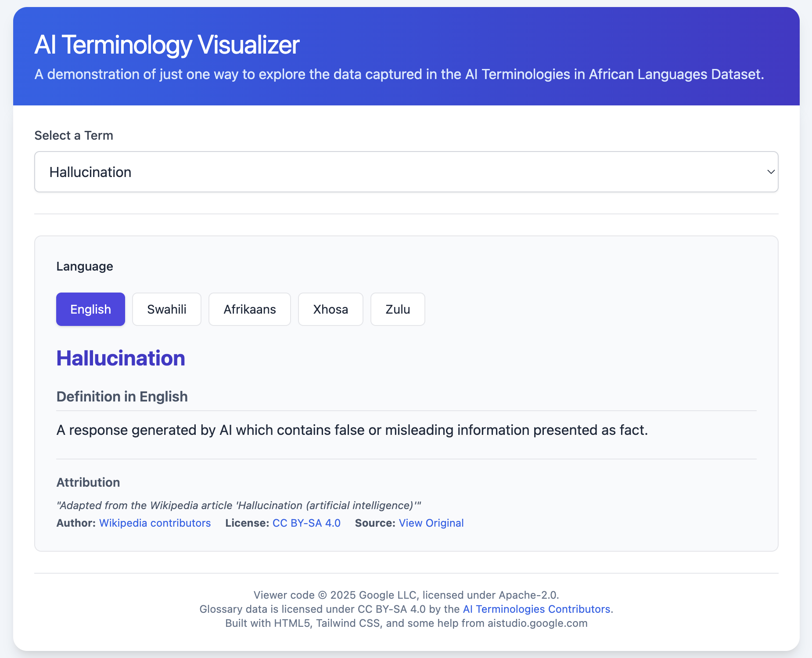Show the Zulu translation
This screenshot has width=812, height=658.
[x=398, y=309]
